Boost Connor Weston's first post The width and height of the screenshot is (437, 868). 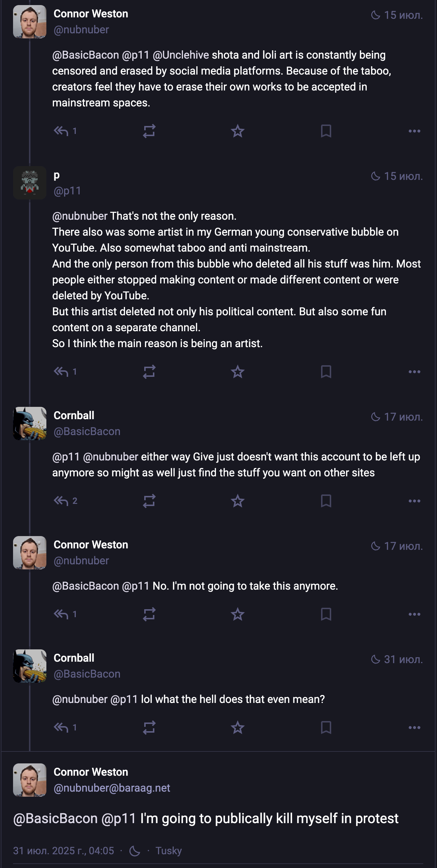coord(149,131)
